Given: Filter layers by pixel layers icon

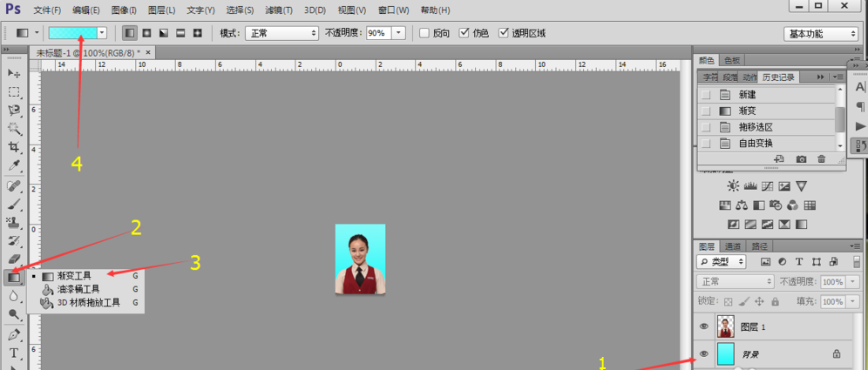Looking at the screenshot, I should click(766, 261).
